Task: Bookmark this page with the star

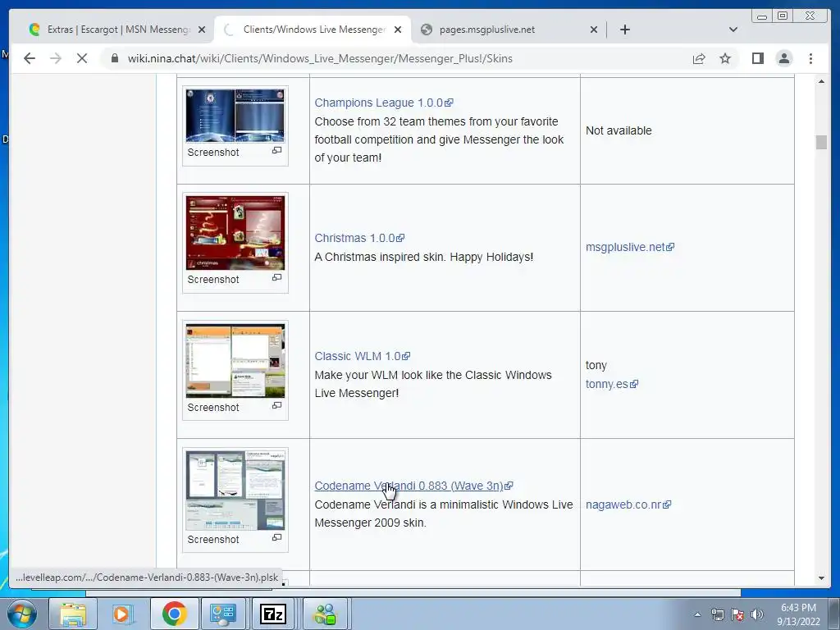Action: pyautogui.click(x=725, y=58)
